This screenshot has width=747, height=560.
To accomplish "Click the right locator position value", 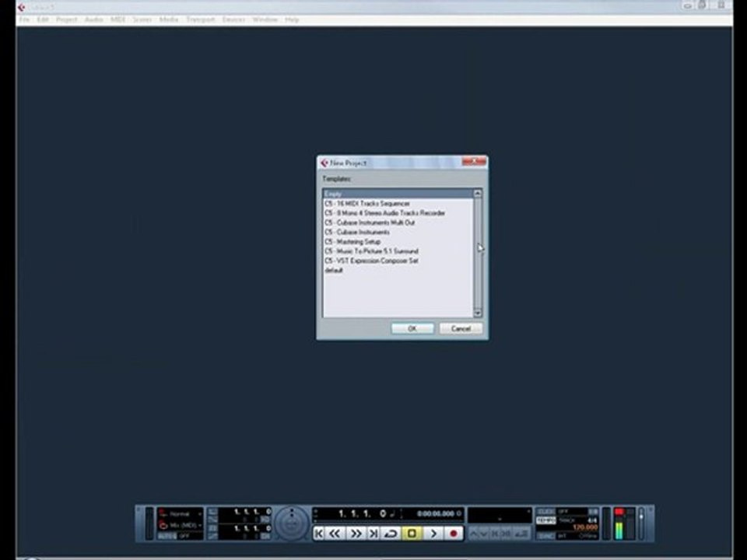I will click(x=252, y=529).
